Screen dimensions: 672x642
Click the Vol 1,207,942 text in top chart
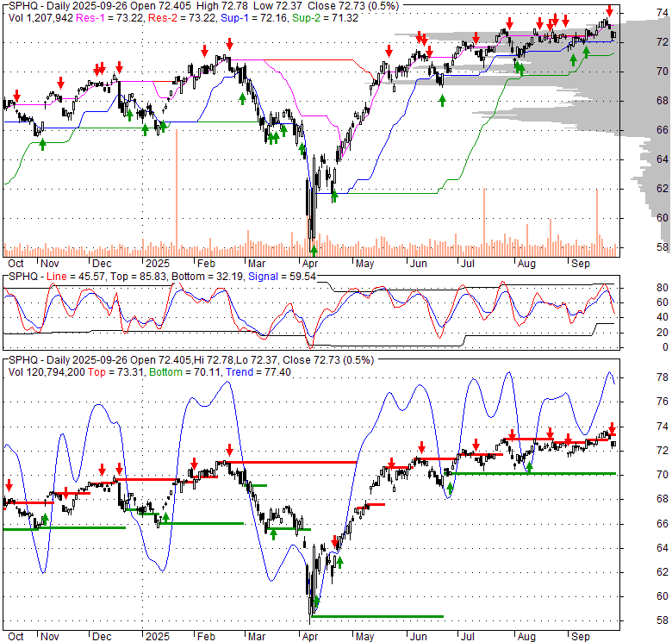coord(40,18)
